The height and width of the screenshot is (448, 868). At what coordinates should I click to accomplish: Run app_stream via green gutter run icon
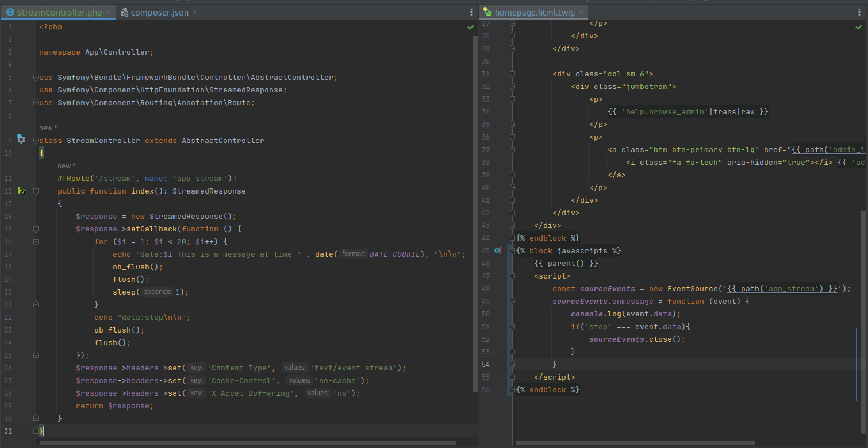(22, 191)
